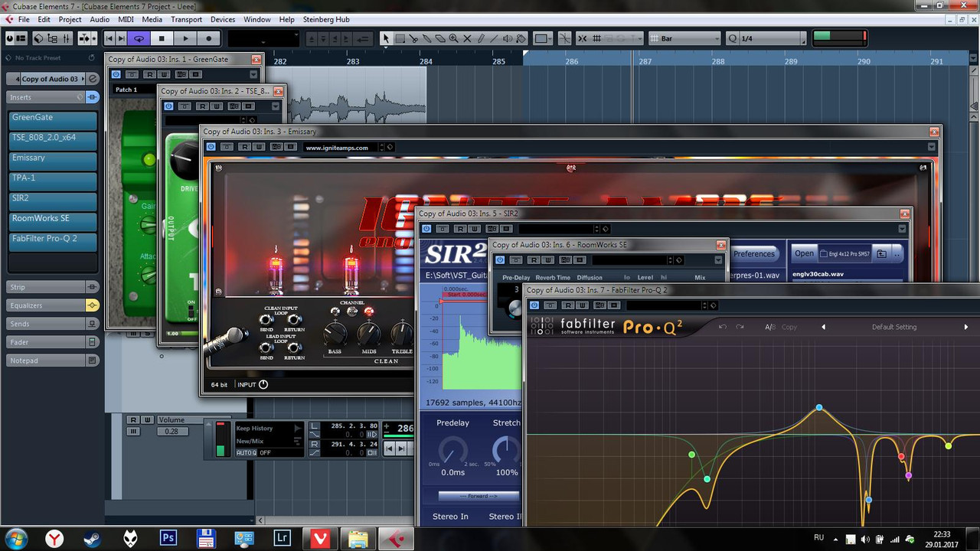980x551 pixels.
Task: Go to previous marker in toolbar
Action: [x=109, y=38]
